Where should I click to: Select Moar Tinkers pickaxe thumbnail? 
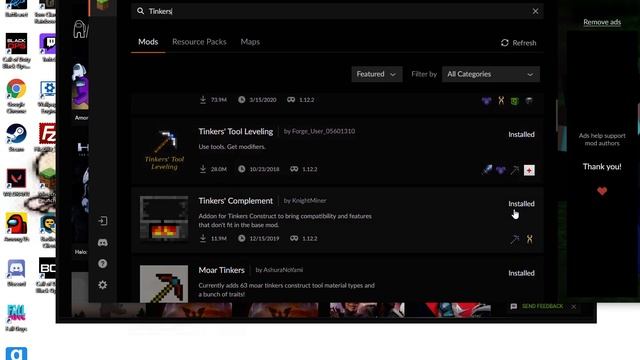point(164,284)
